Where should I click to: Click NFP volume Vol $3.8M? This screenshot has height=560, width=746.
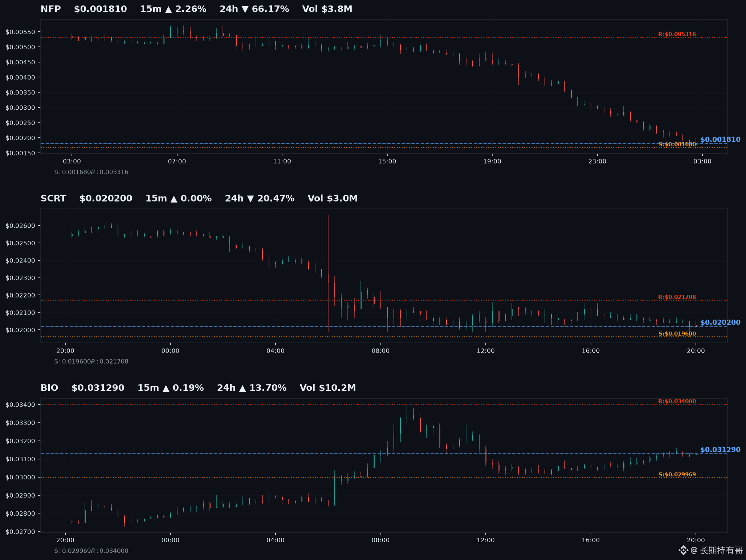coord(327,9)
